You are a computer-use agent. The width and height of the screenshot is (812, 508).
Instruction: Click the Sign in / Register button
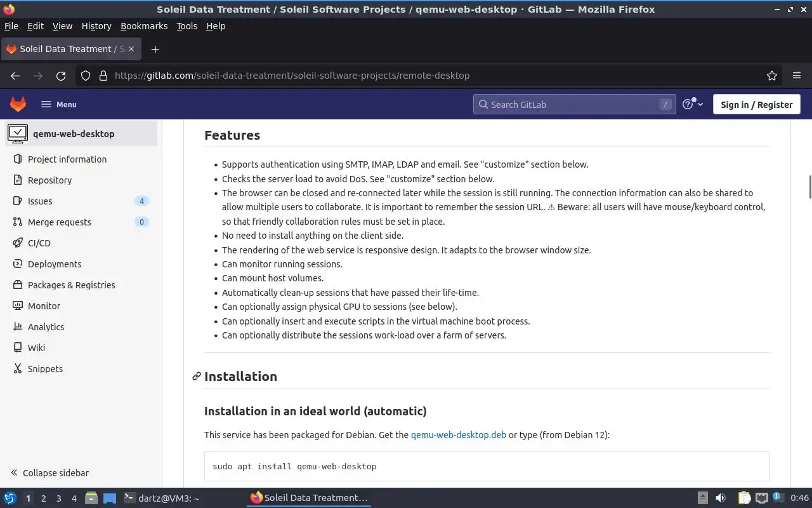[757, 104]
